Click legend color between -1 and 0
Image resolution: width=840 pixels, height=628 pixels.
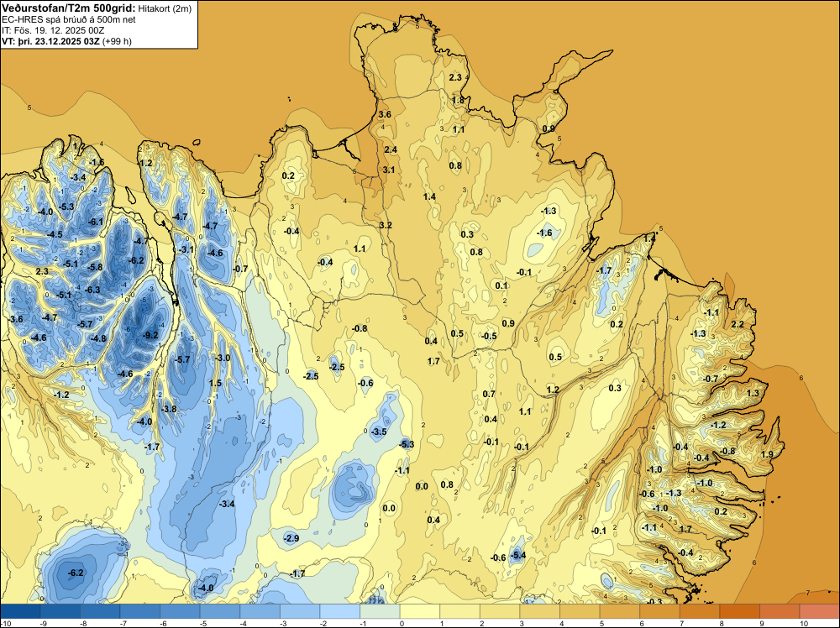tap(380, 611)
